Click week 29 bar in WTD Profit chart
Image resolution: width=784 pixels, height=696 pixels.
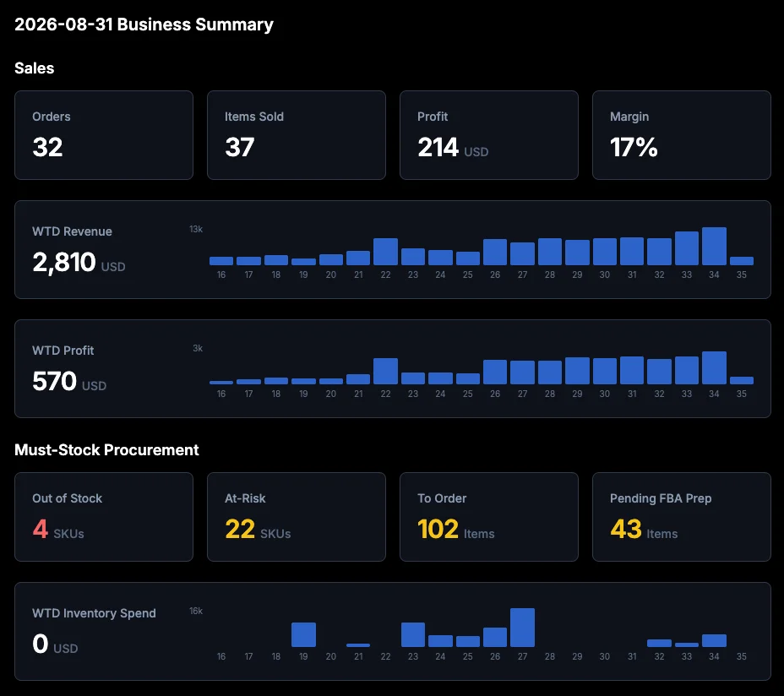[x=577, y=371]
